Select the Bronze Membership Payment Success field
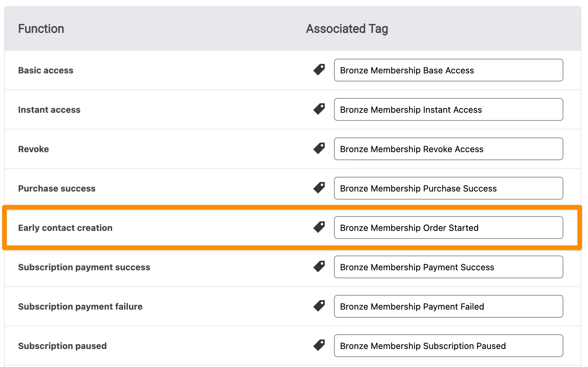This screenshot has width=588, height=367. (448, 267)
